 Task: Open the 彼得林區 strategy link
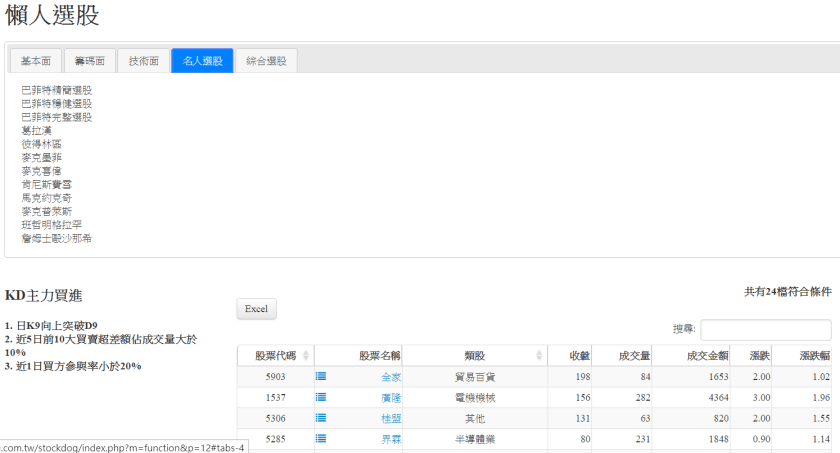pyautogui.click(x=41, y=144)
